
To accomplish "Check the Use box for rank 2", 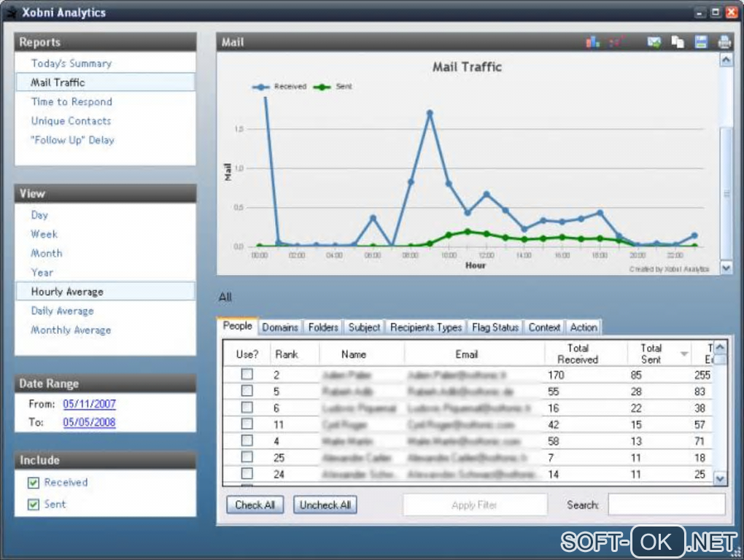I will [x=247, y=374].
